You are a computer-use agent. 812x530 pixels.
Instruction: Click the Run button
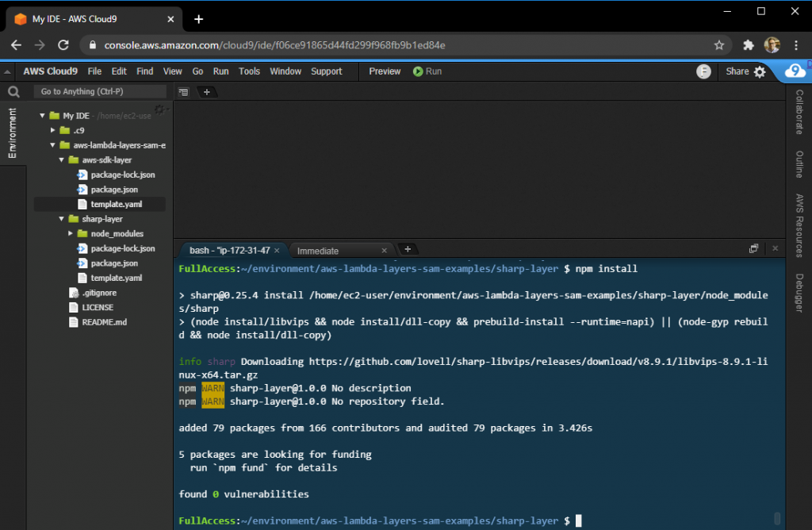click(427, 71)
